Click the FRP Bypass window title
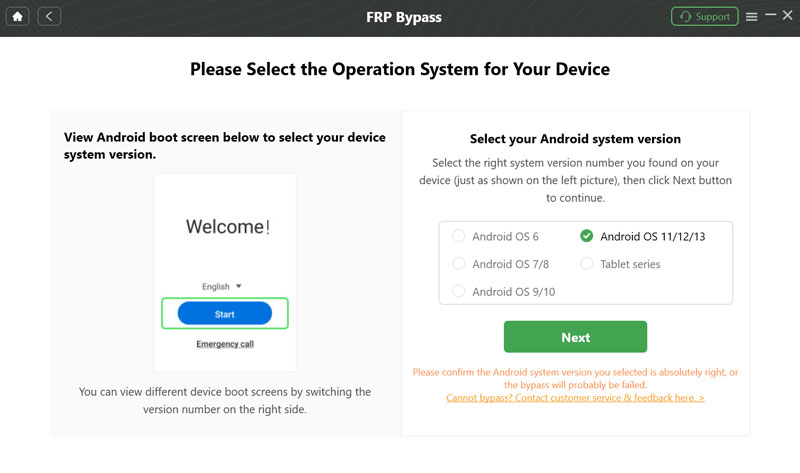800x473 pixels. [400, 17]
